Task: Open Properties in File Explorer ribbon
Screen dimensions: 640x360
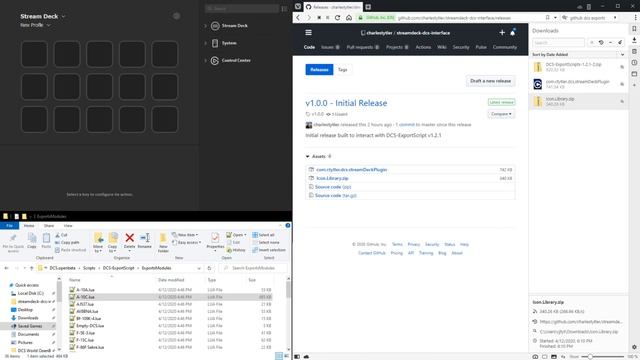Action: pos(215,241)
